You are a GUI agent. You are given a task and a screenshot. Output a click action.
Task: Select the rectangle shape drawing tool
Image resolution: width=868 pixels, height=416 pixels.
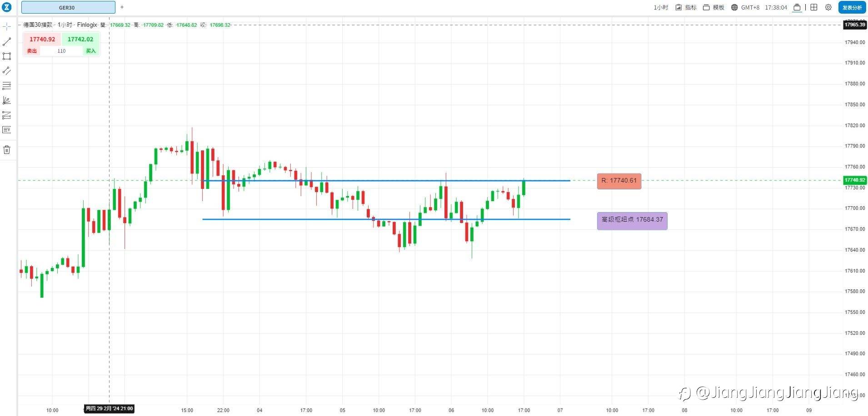click(7, 56)
